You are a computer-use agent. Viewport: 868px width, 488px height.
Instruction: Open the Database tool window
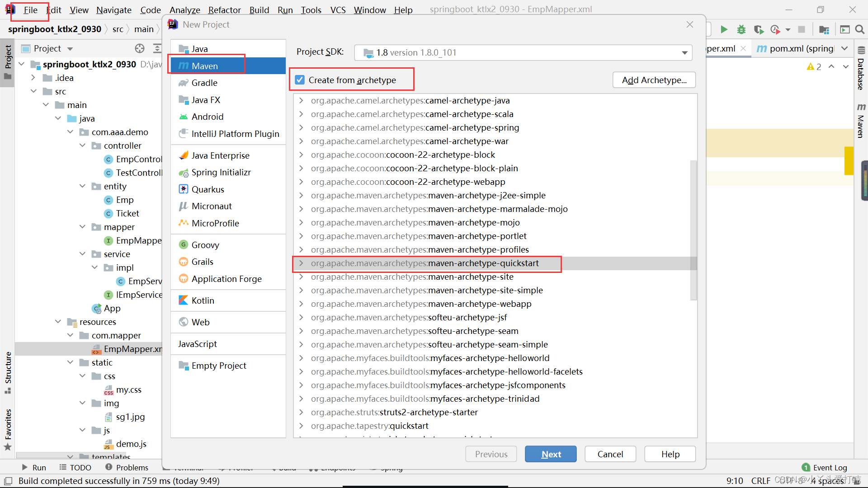click(x=861, y=69)
